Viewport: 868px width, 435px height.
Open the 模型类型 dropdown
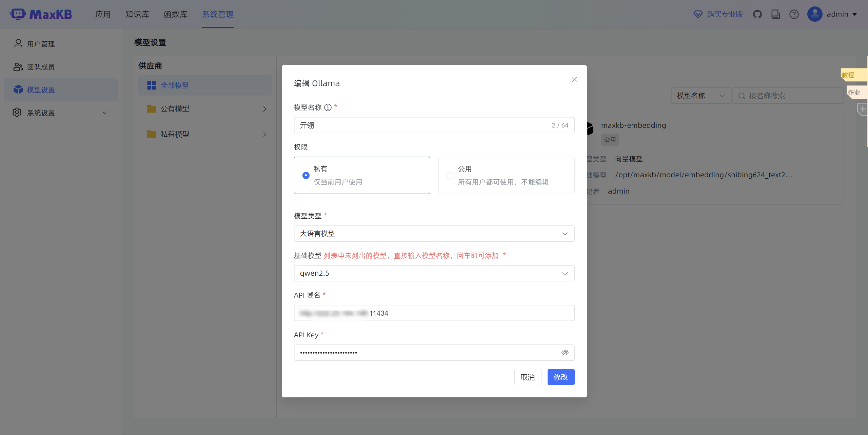pos(434,234)
